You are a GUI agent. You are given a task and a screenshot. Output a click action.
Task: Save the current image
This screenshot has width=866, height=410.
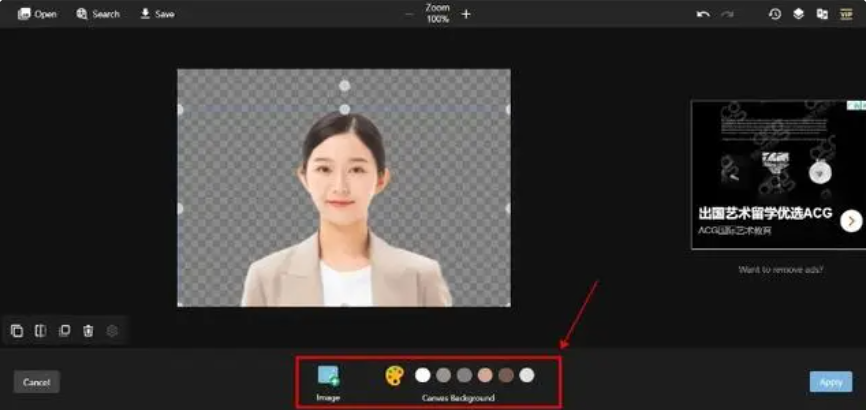(x=157, y=14)
